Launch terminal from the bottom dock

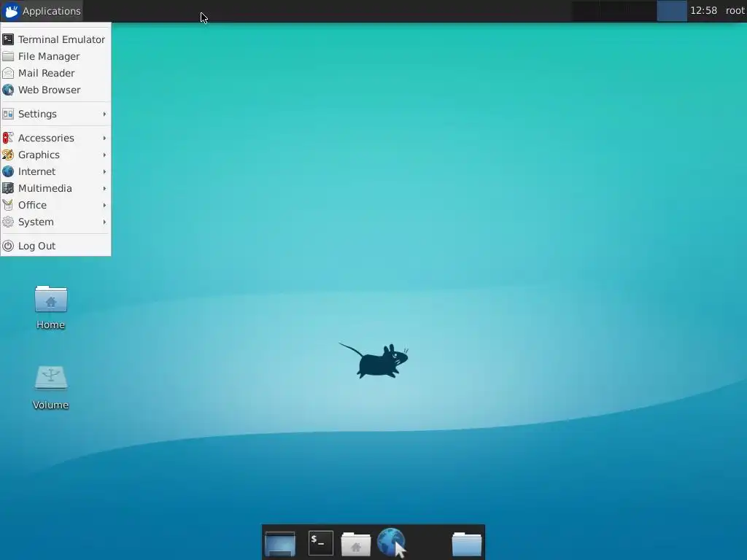[321, 543]
